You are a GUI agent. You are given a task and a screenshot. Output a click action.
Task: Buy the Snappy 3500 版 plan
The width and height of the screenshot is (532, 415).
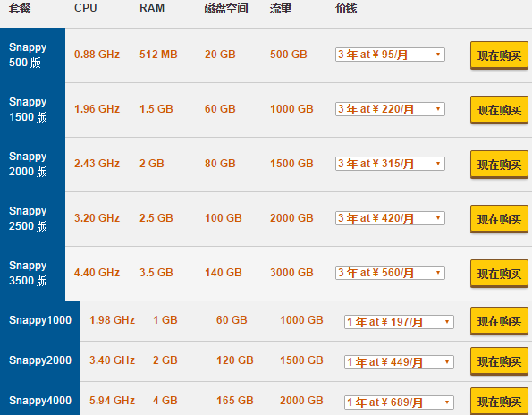click(x=499, y=274)
